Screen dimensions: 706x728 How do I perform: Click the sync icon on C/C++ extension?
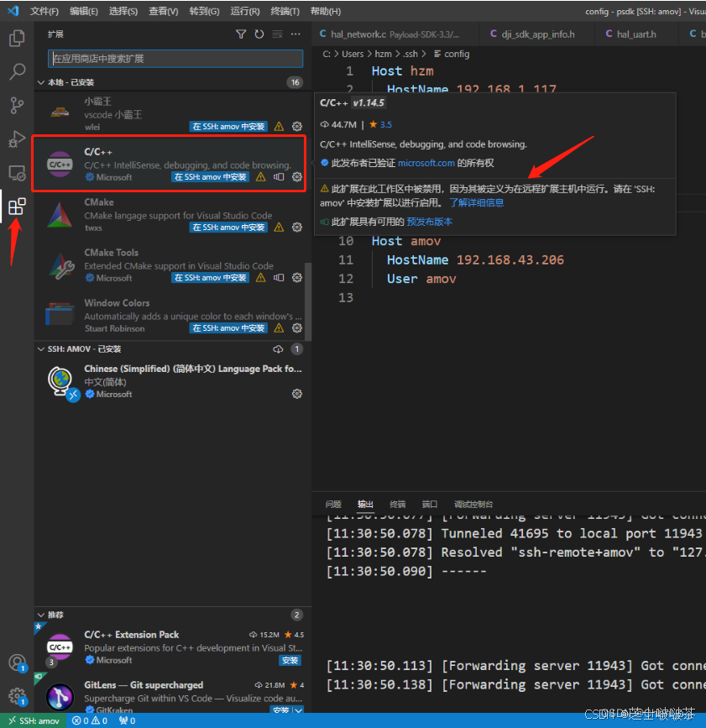click(x=279, y=177)
